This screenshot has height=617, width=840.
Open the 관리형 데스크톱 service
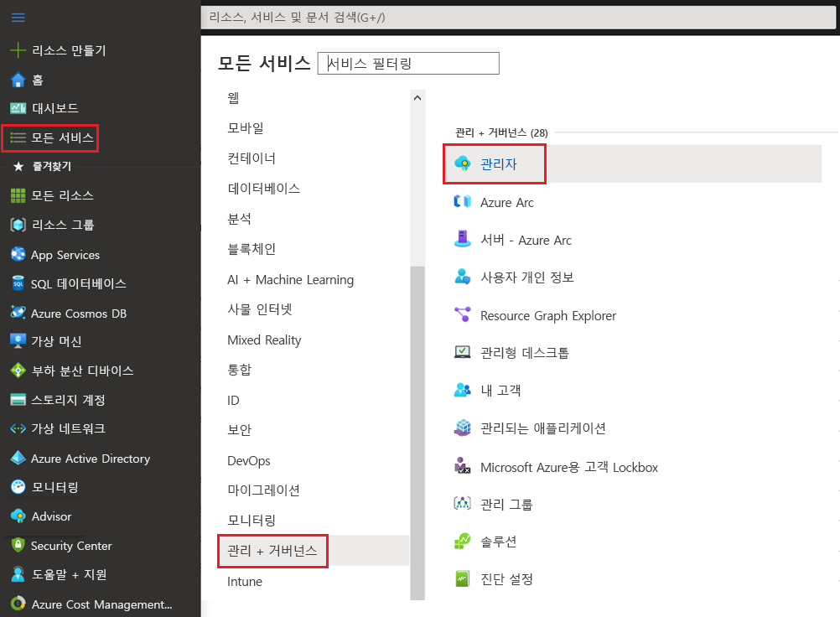coord(525,353)
